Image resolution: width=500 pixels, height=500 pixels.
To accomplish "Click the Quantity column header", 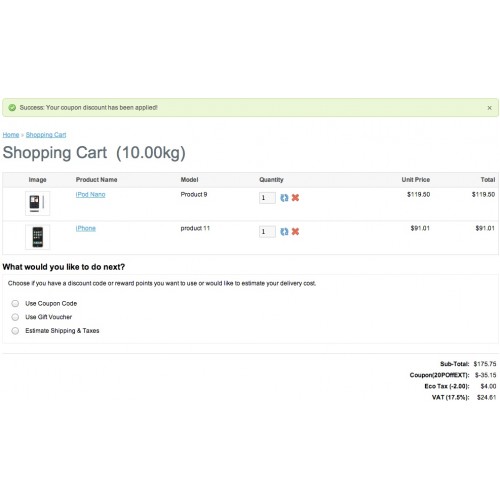I will click(x=271, y=180).
